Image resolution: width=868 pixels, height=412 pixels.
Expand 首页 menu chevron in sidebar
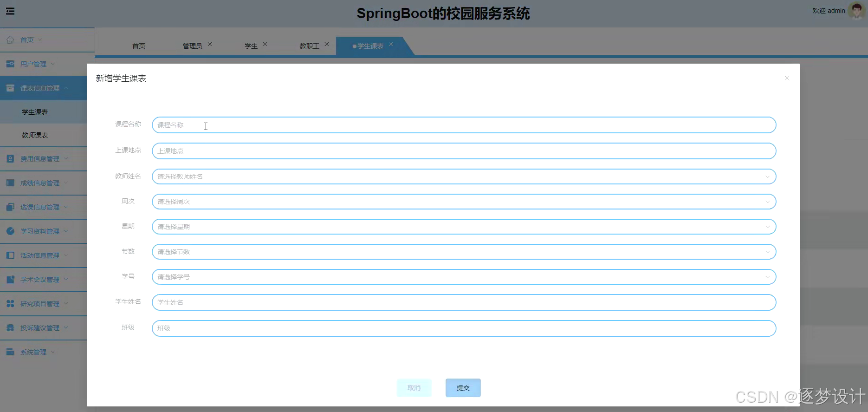point(40,40)
